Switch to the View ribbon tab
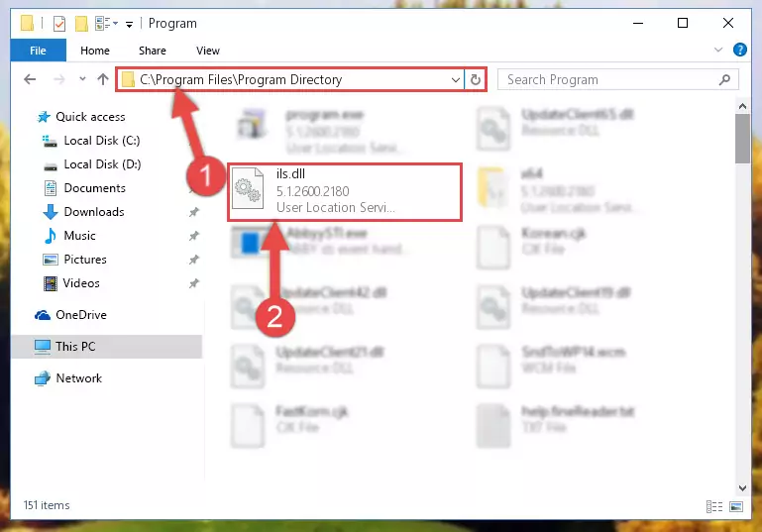Image resolution: width=762 pixels, height=532 pixels. (x=207, y=51)
